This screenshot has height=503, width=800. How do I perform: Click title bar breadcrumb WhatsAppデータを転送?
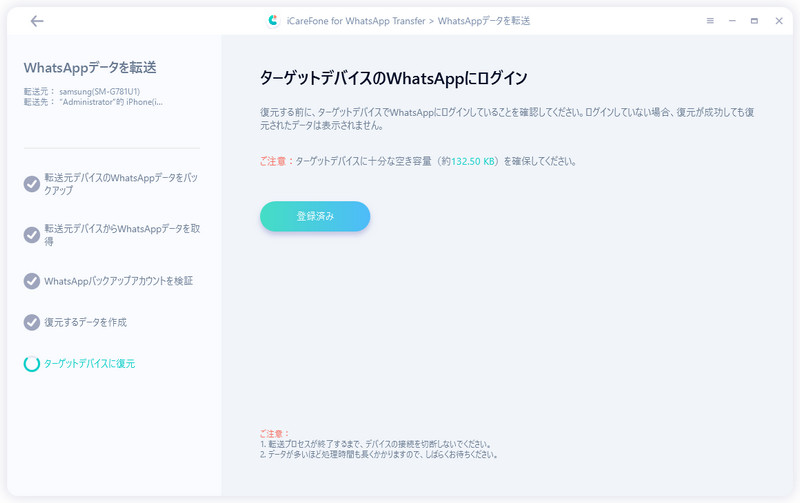tap(484, 21)
